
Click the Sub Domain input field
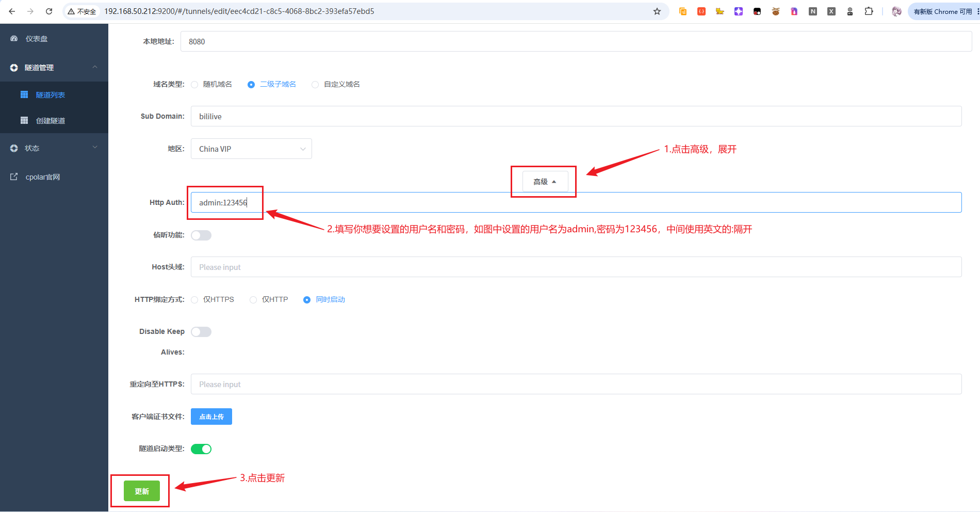576,116
